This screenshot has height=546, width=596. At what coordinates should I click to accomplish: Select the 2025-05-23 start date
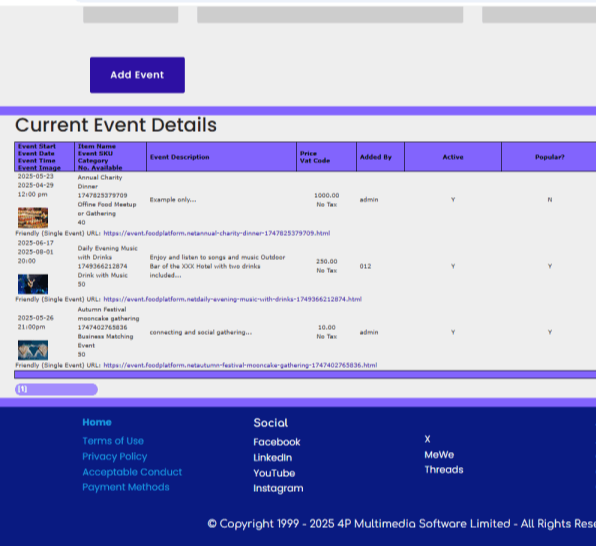click(x=36, y=176)
